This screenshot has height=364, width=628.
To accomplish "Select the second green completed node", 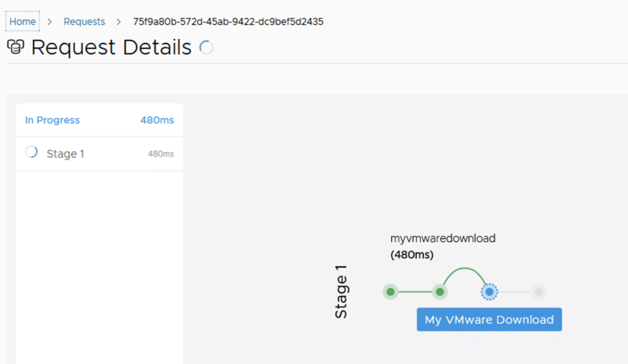I will click(x=440, y=292).
